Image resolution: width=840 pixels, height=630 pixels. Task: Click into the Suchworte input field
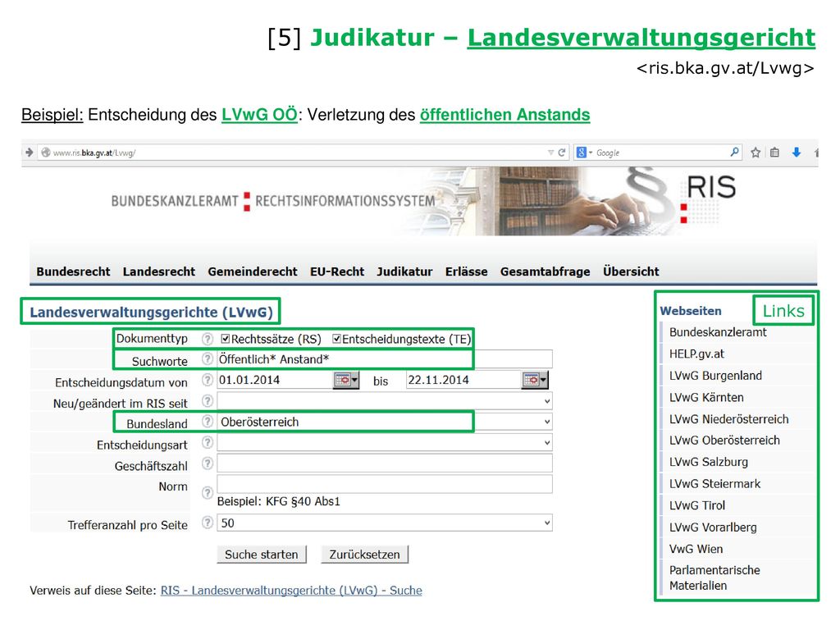[x=385, y=359]
